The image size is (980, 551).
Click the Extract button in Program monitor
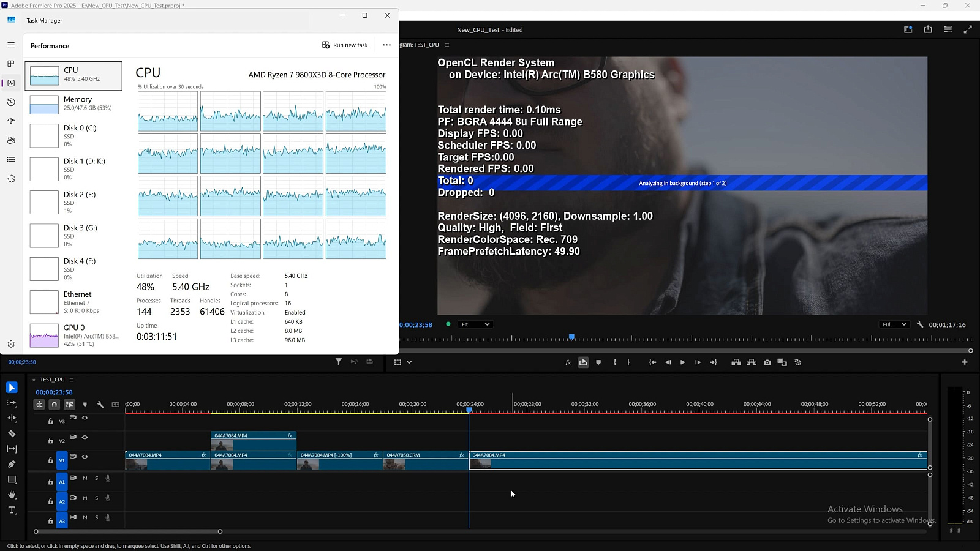pos(752,362)
